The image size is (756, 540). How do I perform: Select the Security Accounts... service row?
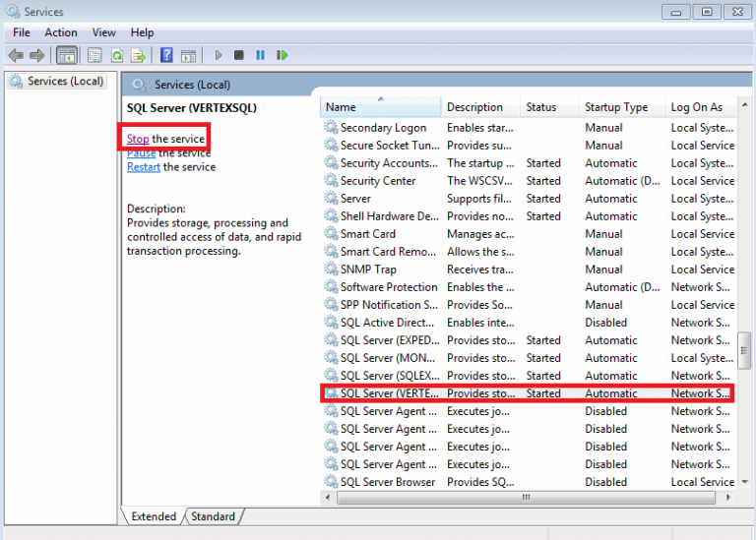click(528, 163)
